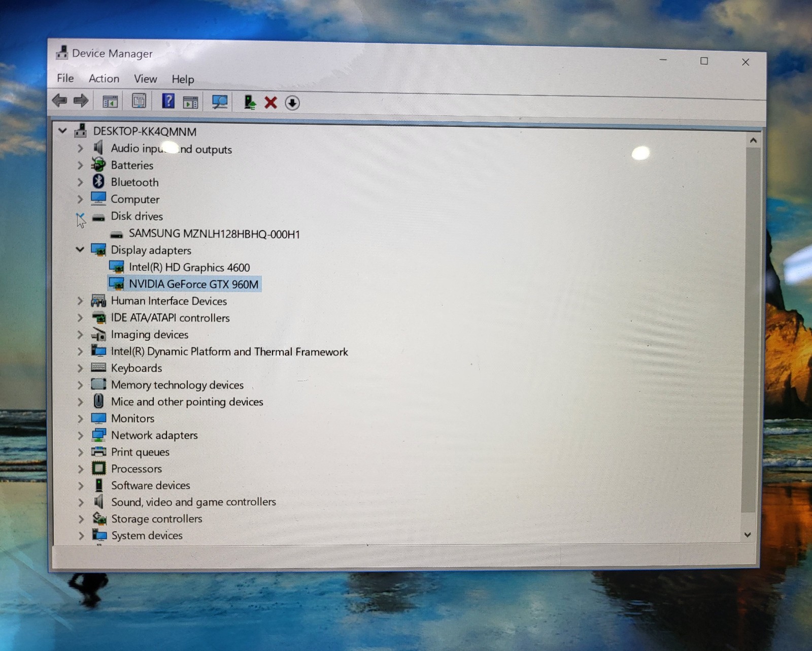Viewport: 812px width, 651px height.
Task: Click the vertical scrollbar thumb
Action: [x=751, y=330]
